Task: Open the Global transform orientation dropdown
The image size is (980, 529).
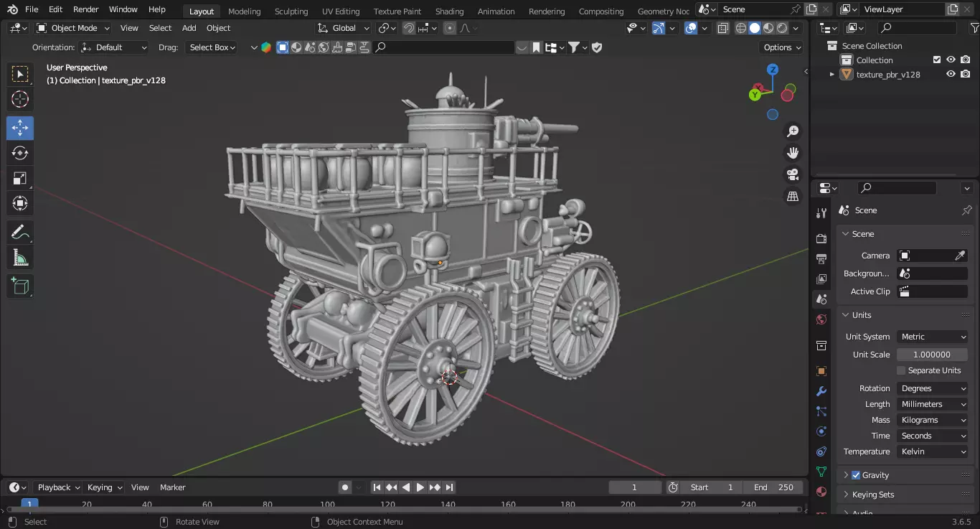Action: coord(344,28)
